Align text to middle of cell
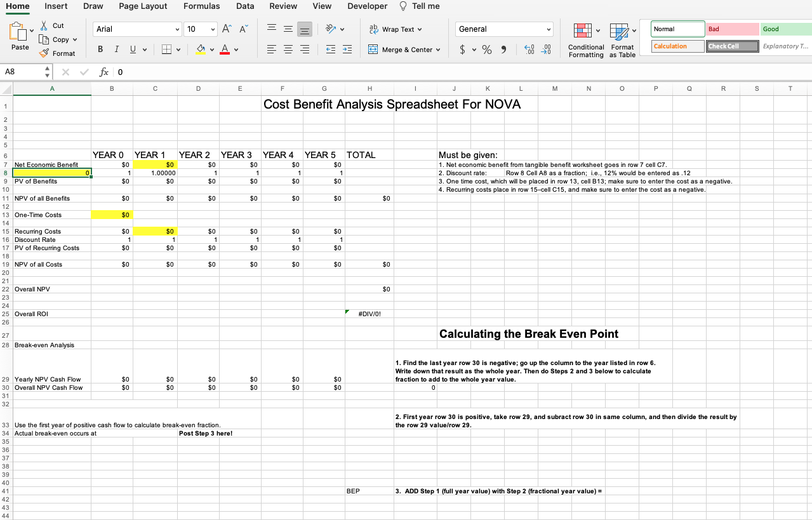The height and width of the screenshot is (520, 812). point(288,29)
